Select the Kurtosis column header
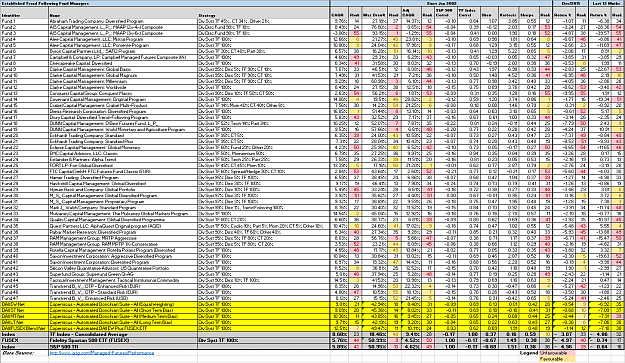 (508, 12)
